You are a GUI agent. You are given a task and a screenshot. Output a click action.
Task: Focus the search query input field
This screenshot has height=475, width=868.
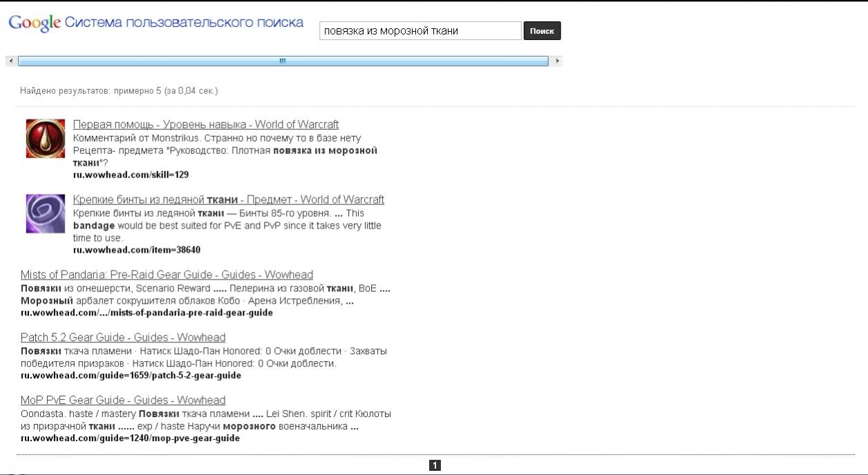pos(419,30)
